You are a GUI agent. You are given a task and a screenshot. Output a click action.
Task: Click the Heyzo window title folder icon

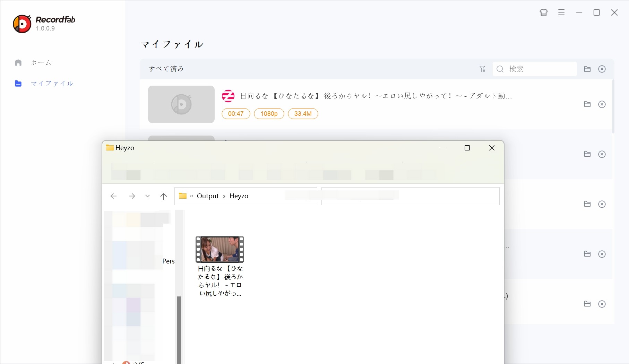point(110,148)
